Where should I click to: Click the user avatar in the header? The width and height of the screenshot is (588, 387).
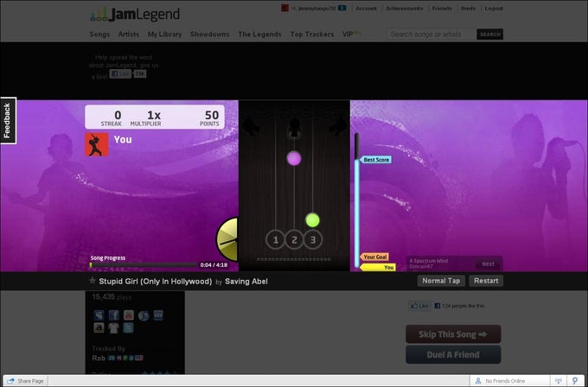[x=285, y=8]
